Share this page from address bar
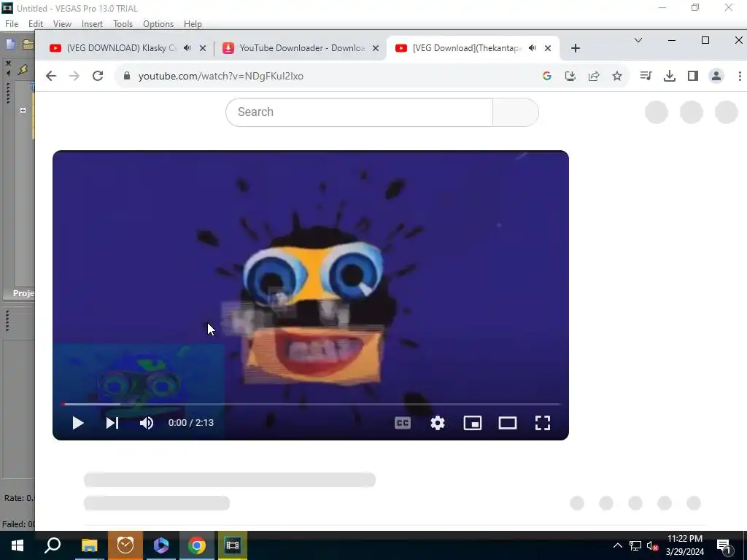 pos(594,76)
